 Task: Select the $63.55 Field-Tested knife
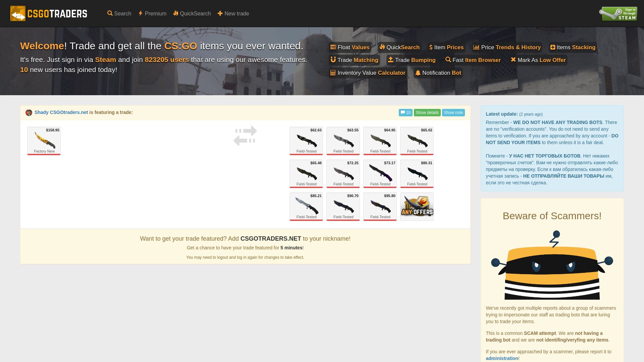[x=343, y=141]
